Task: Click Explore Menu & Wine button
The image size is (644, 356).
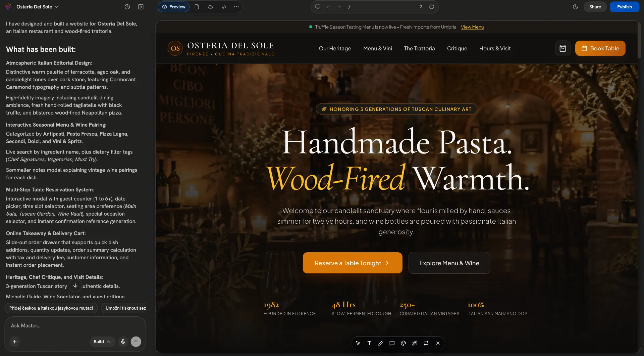Action: [449, 263]
